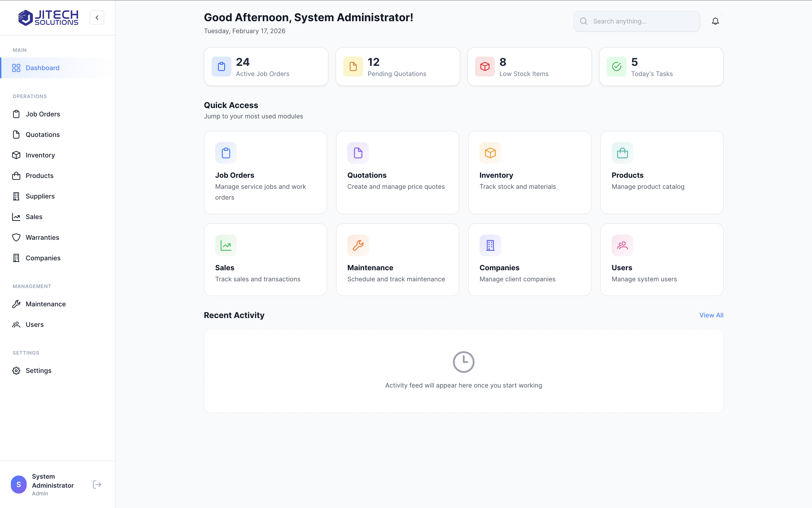Click Job Orders clipboard icon in sidebar
The height and width of the screenshot is (508, 812).
tap(16, 114)
